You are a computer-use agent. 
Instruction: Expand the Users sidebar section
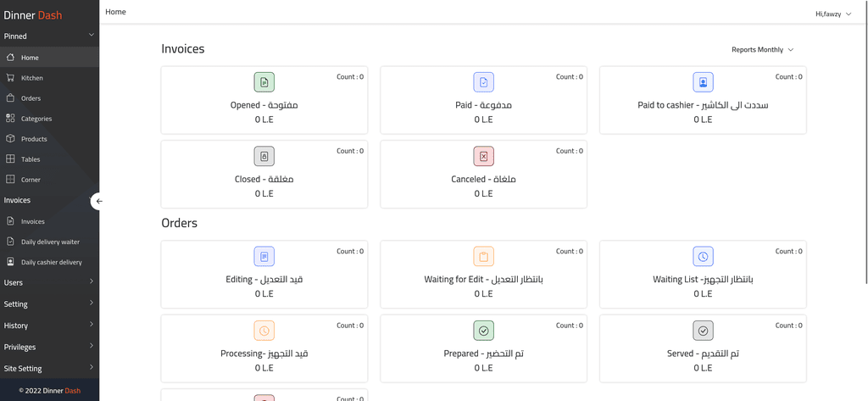tap(92, 282)
